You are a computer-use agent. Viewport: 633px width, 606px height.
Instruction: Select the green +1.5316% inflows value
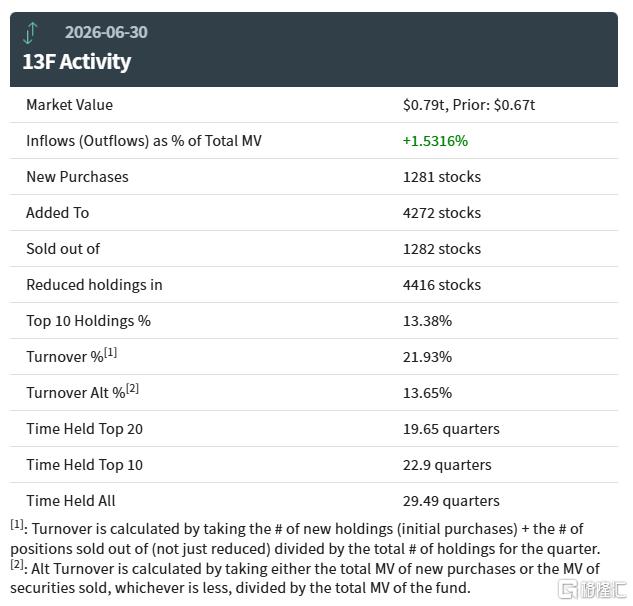(x=435, y=141)
